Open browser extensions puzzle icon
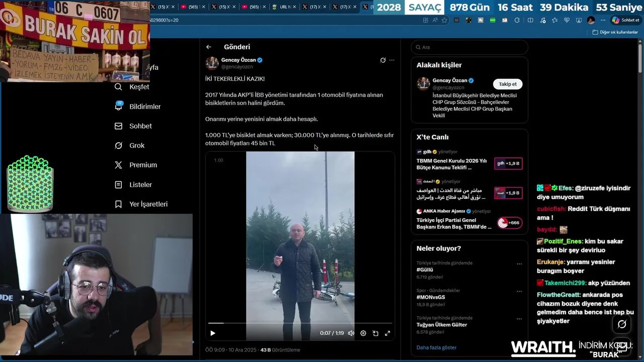644x362 pixels. pos(517,20)
